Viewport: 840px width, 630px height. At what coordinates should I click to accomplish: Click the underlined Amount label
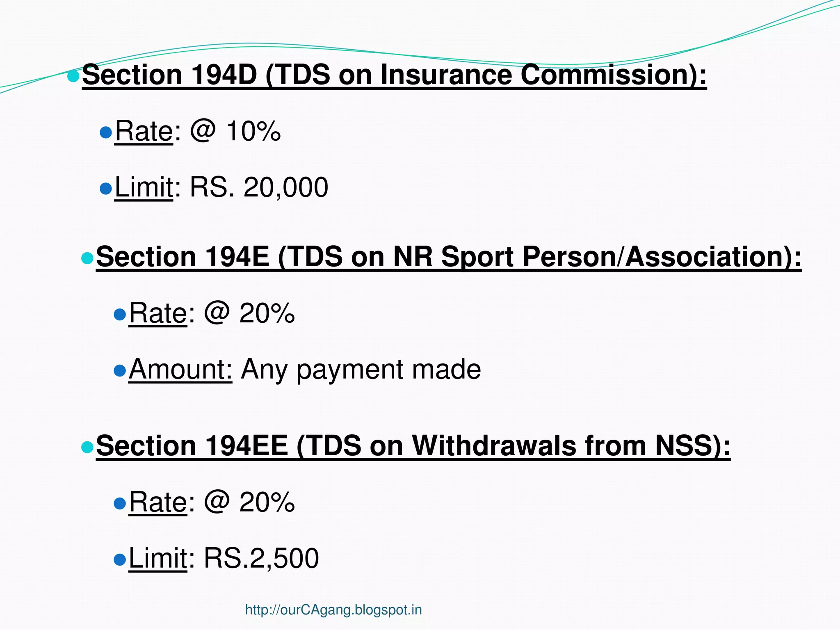coord(180,370)
